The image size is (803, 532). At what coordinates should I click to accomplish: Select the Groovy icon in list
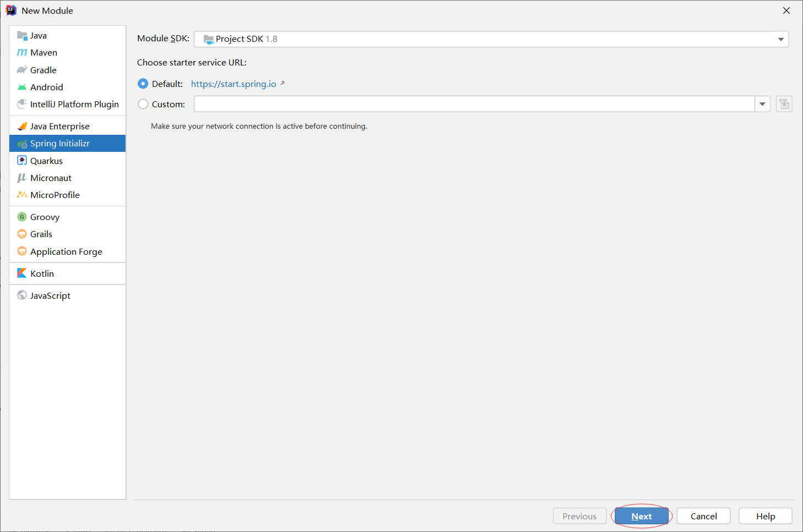[x=22, y=217]
